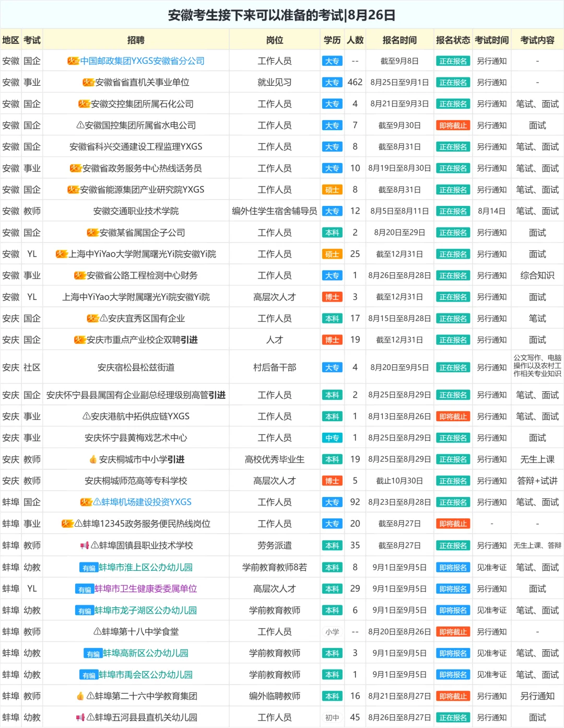Click the 截止10月30日 registration time cell
This screenshot has height=728, width=564.
(399, 481)
